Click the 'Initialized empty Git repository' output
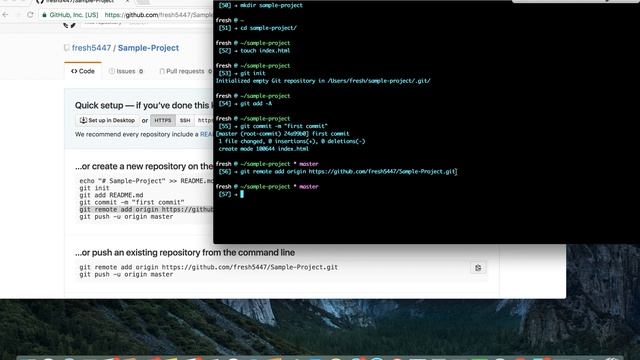The image size is (640, 360). [x=323, y=81]
